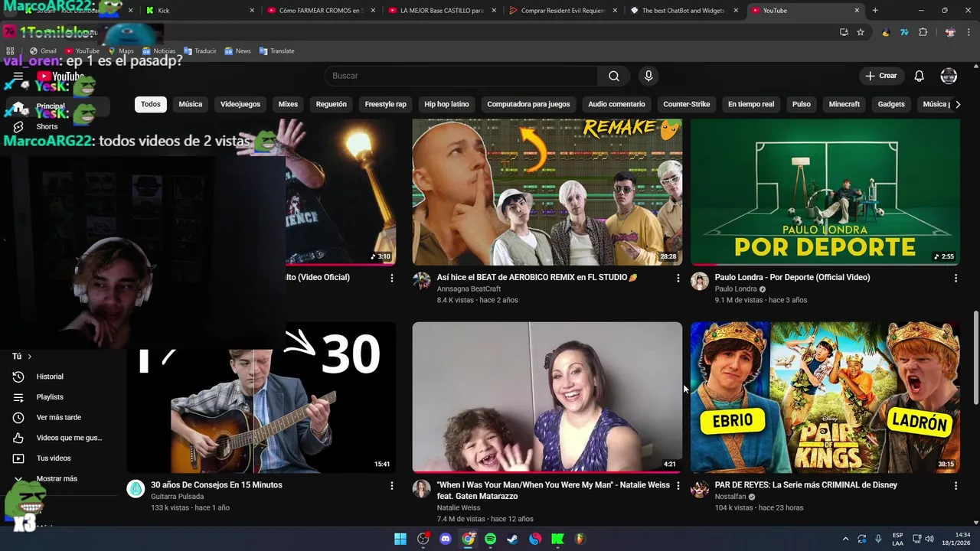Open Spotify from the taskbar
This screenshot has height=551, width=980.
point(490,539)
